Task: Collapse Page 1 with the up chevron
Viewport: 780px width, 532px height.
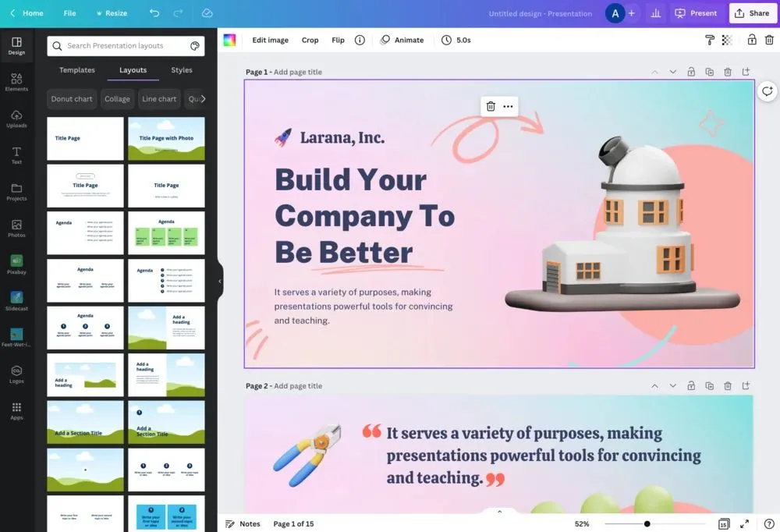Action: [x=654, y=71]
